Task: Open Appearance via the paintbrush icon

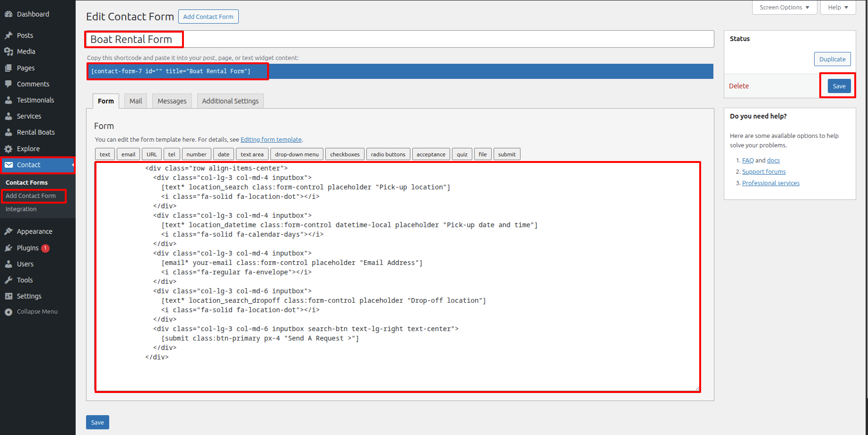Action: (9, 231)
